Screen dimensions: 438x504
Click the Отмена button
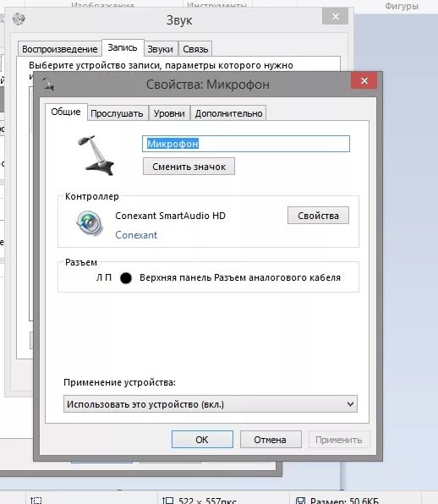(x=271, y=440)
